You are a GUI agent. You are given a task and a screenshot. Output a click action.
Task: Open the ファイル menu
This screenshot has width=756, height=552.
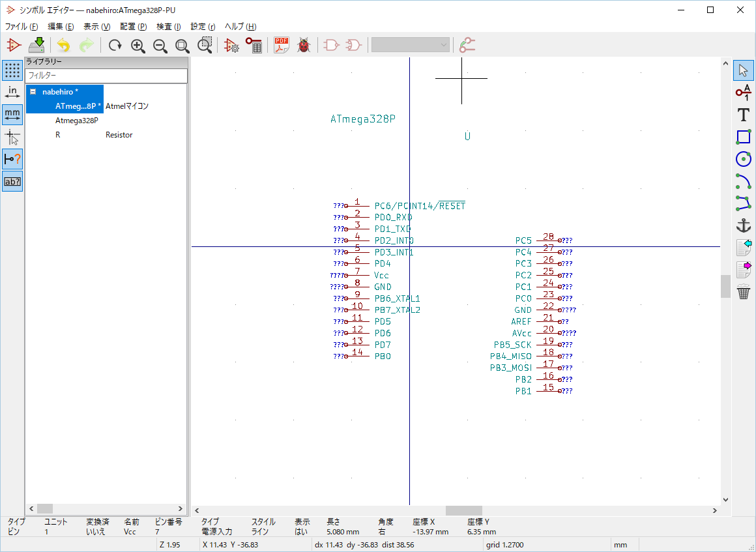(22, 27)
